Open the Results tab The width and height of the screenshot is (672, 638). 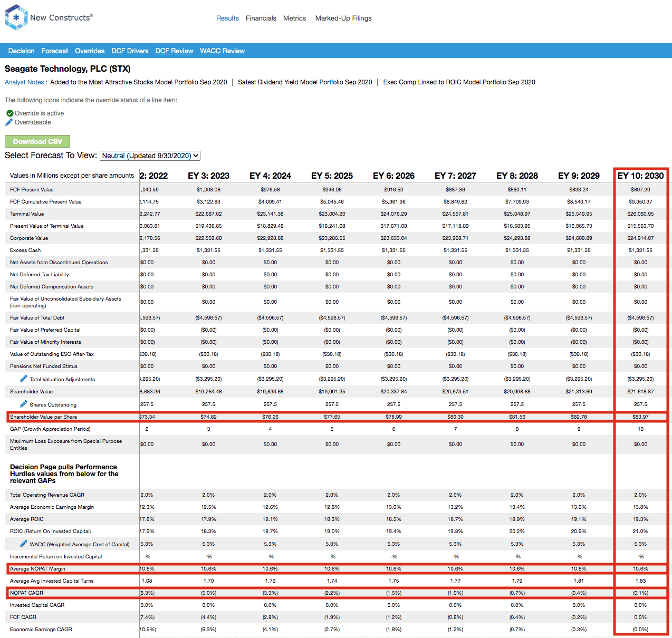pyautogui.click(x=227, y=18)
